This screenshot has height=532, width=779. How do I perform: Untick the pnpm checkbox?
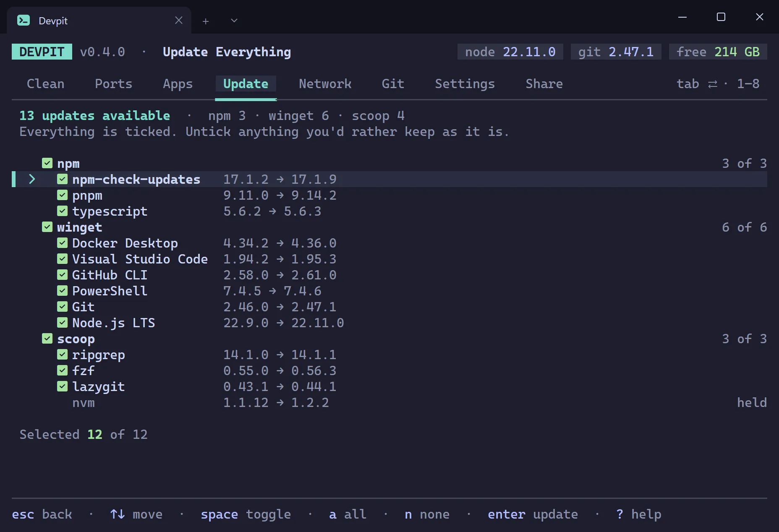point(63,195)
